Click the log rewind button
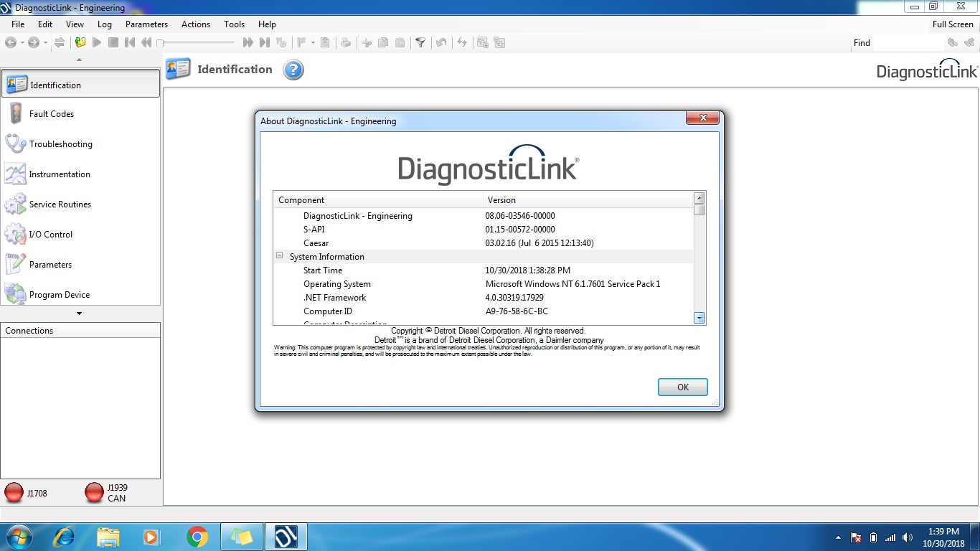 click(x=146, y=42)
